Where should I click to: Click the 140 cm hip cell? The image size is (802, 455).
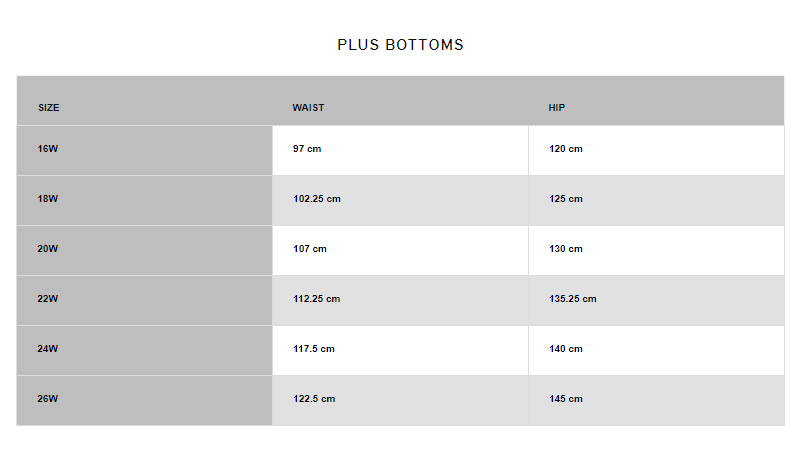(566, 349)
